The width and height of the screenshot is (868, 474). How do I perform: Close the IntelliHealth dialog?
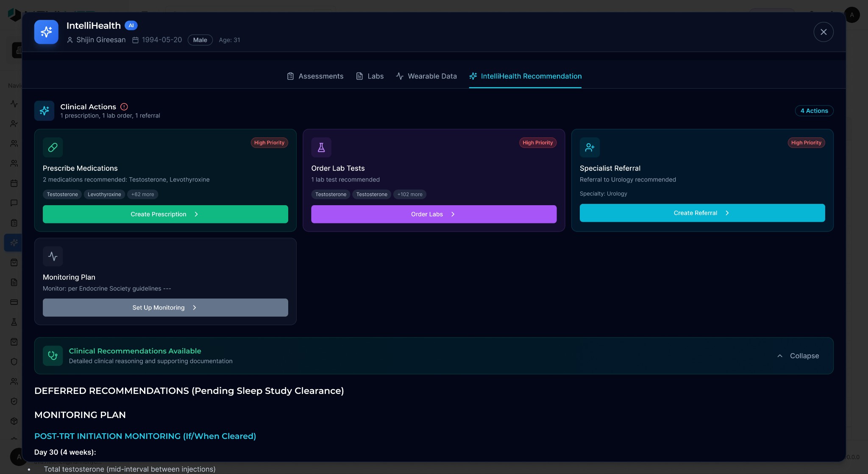[x=823, y=32]
